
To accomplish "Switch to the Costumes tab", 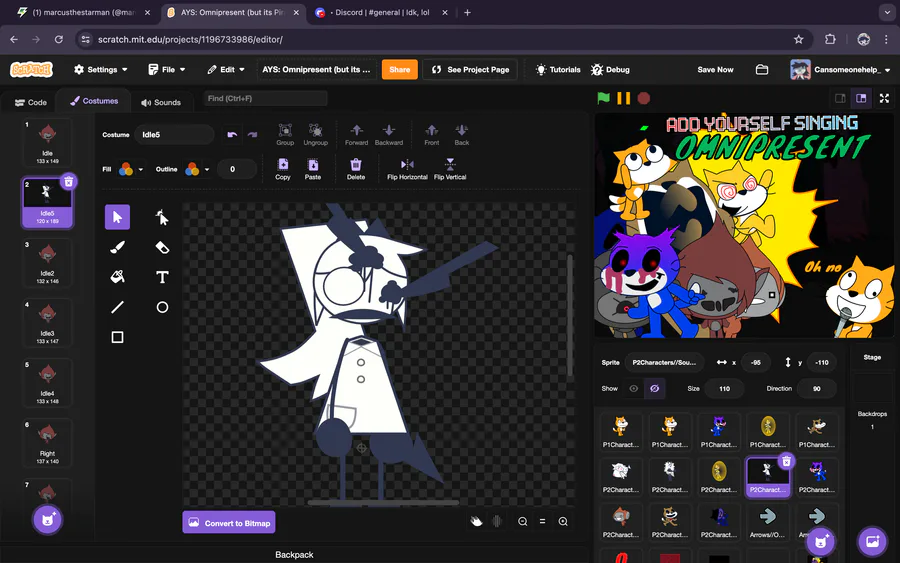I will pyautogui.click(x=94, y=101).
